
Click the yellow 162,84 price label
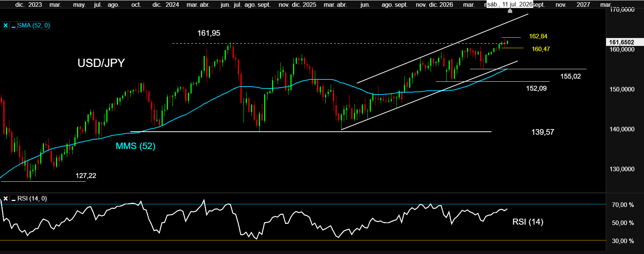click(x=538, y=36)
